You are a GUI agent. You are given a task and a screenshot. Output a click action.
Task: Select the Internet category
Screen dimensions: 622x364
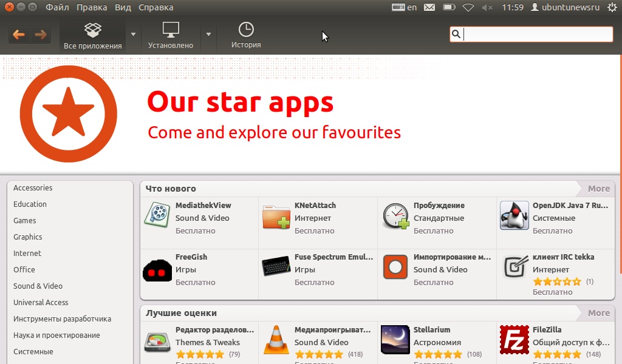[27, 253]
